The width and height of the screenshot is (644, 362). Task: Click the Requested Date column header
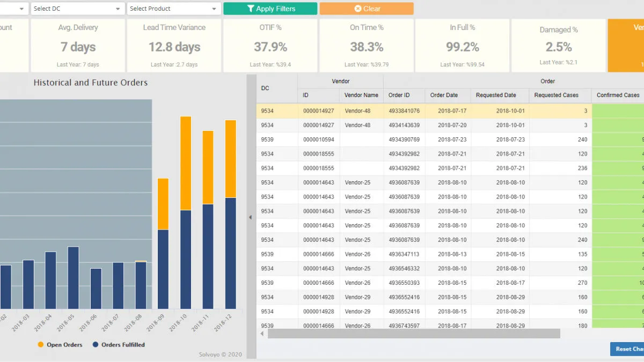(x=496, y=95)
